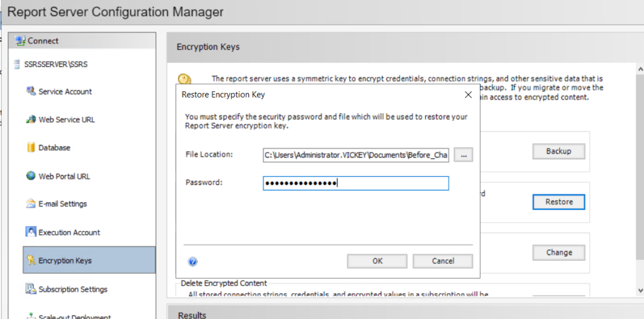644x319 pixels.
Task: Click the Connect server icon
Action: click(x=20, y=41)
